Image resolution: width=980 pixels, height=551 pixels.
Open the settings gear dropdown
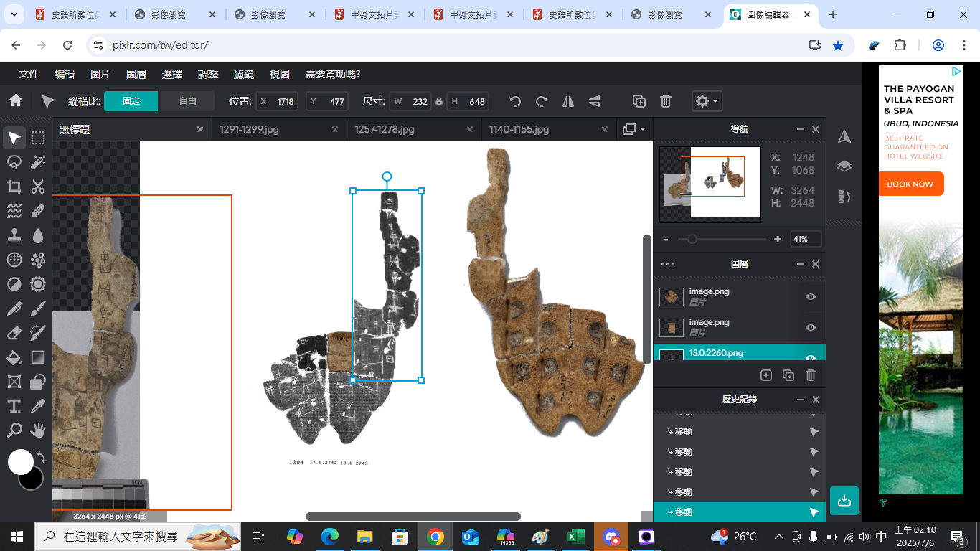click(x=706, y=101)
